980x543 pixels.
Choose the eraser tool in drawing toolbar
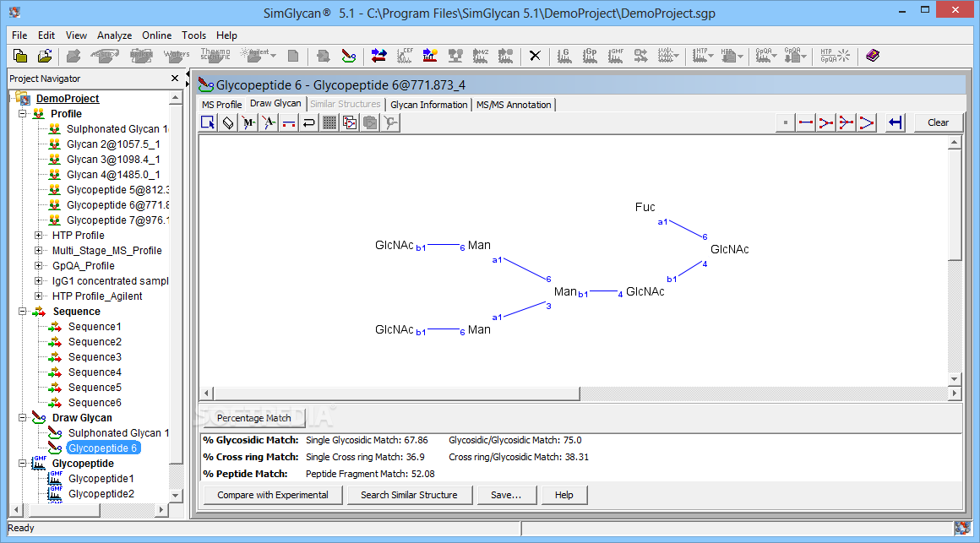pos(228,122)
